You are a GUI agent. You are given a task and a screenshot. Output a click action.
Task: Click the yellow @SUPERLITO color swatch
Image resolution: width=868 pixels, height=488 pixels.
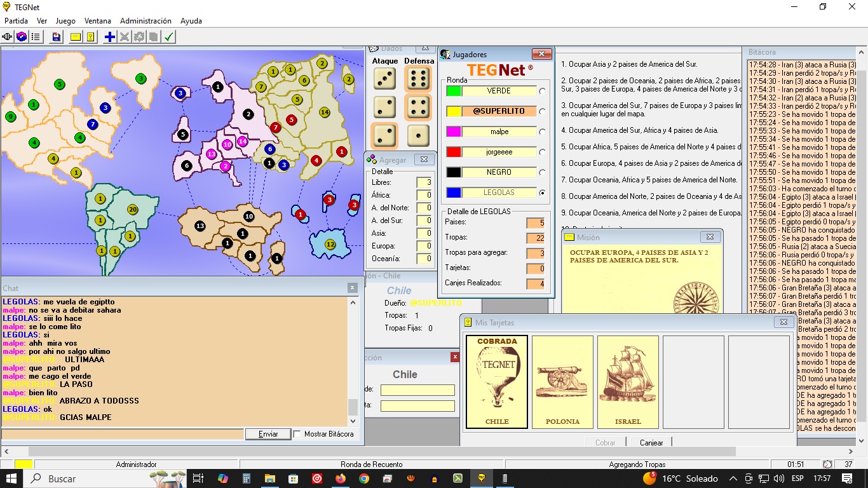pos(454,112)
